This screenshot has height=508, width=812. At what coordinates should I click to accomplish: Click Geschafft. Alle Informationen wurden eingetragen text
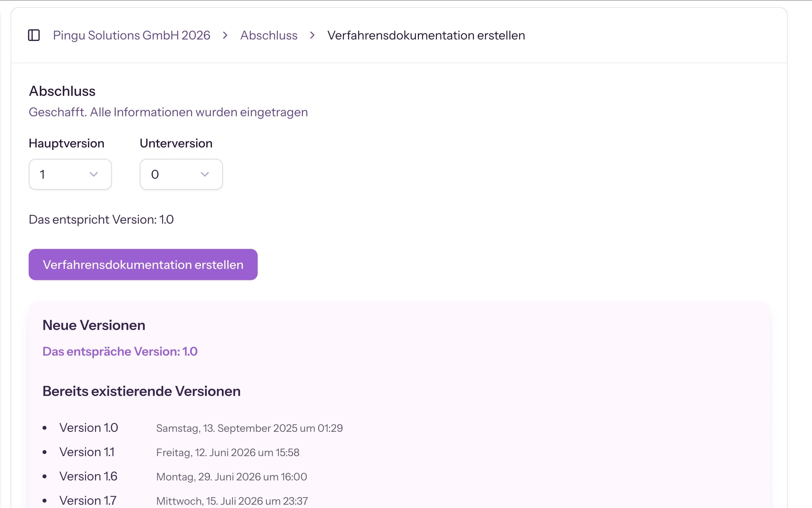168,112
